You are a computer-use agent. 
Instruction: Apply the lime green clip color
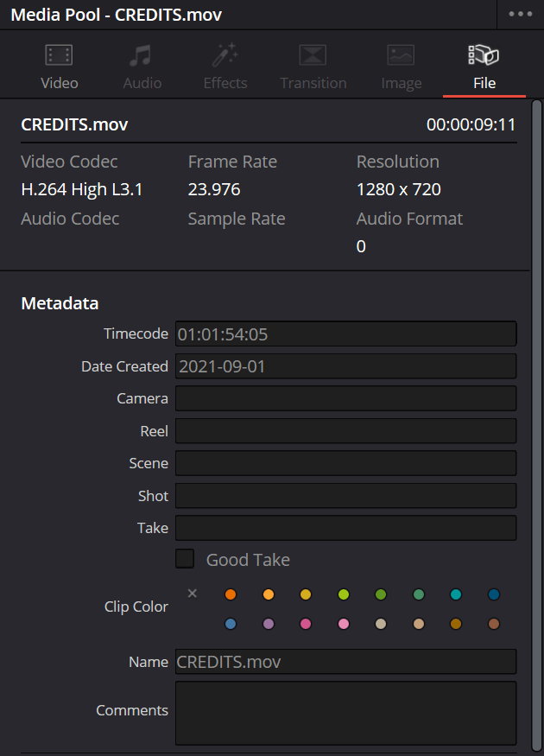tap(343, 594)
